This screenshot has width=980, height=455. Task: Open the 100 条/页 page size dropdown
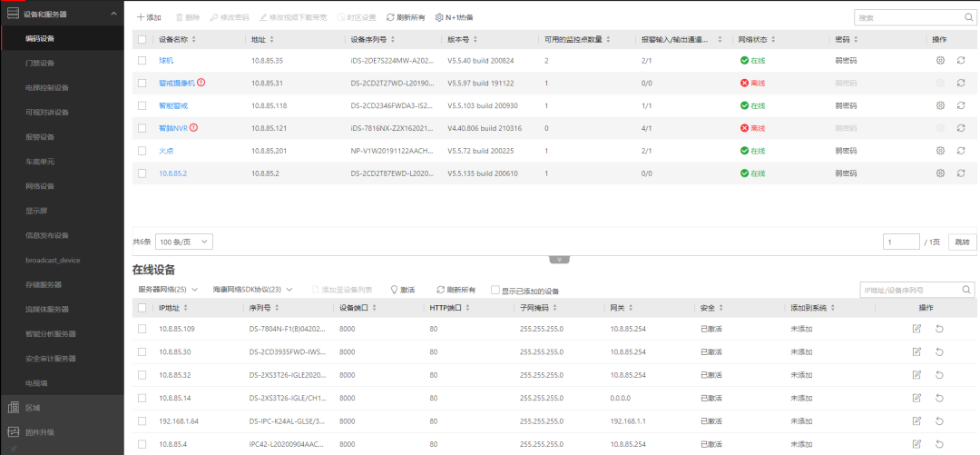184,242
